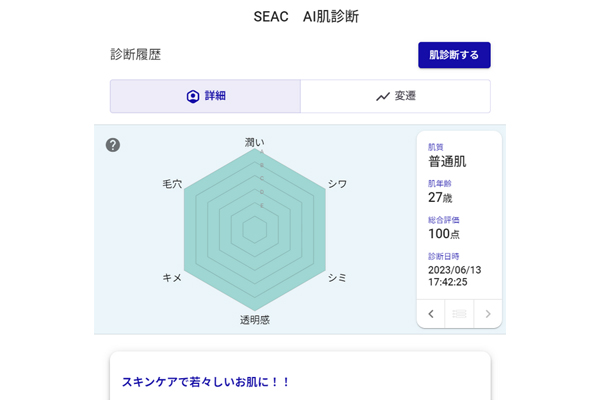The width and height of the screenshot is (600, 400).
Task: Click the 潤い label on the radar chart
Action: (255, 142)
